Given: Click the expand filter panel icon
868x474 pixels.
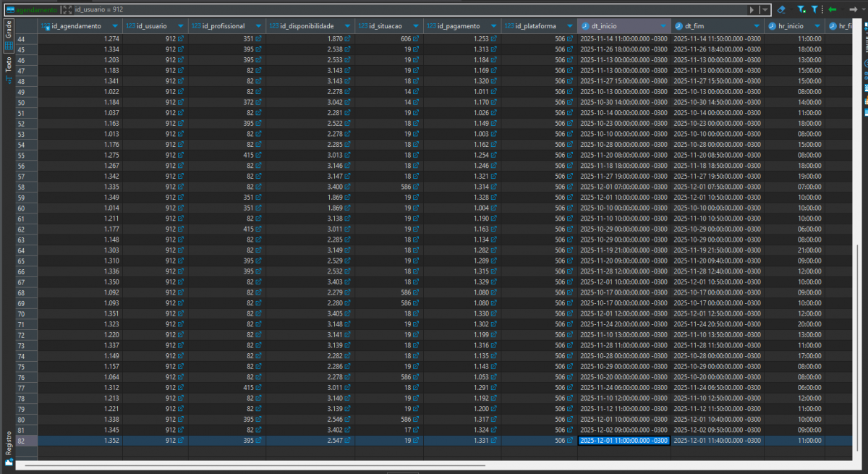Looking at the screenshot, I should click(x=67, y=9).
